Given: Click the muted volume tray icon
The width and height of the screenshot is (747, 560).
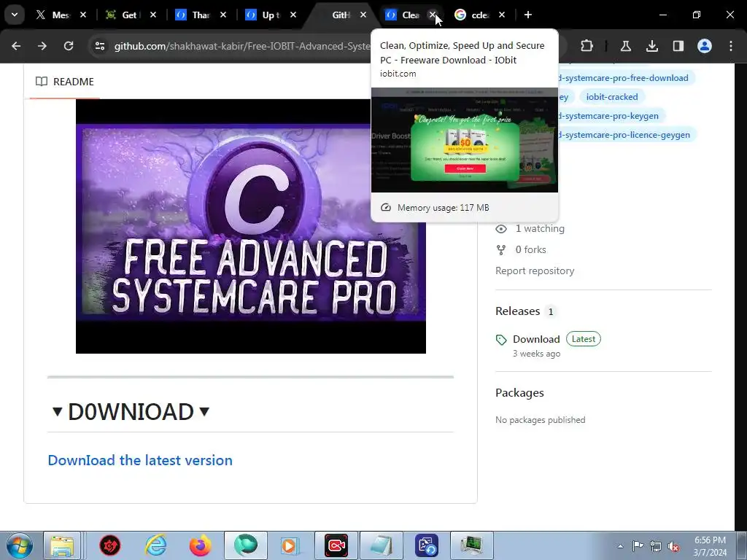Looking at the screenshot, I should tap(673, 547).
